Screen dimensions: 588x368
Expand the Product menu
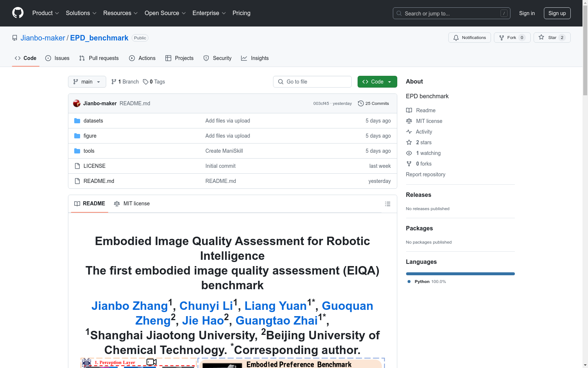coord(46,13)
